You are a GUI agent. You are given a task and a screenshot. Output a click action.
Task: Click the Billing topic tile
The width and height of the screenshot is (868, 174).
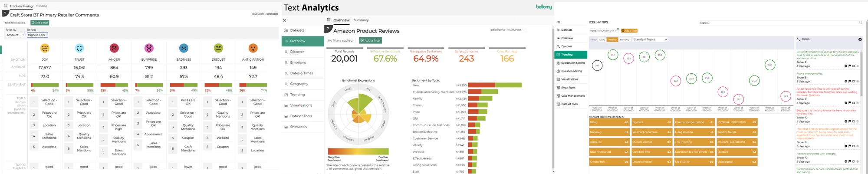(609, 122)
